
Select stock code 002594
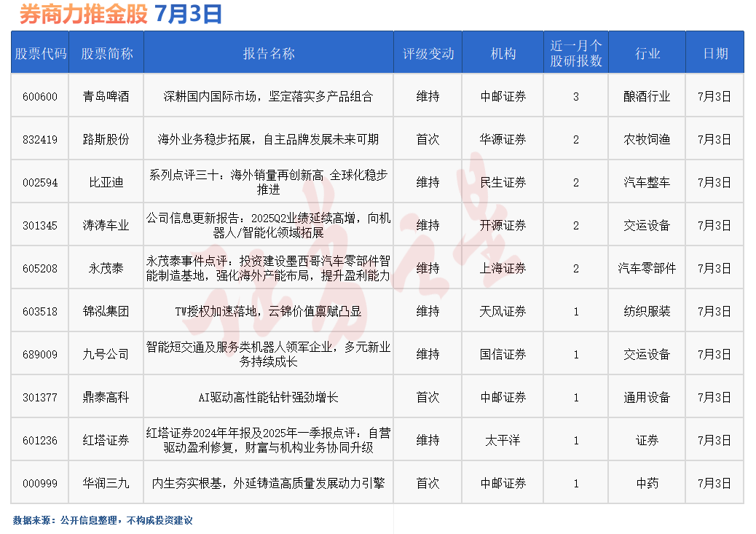(x=40, y=182)
